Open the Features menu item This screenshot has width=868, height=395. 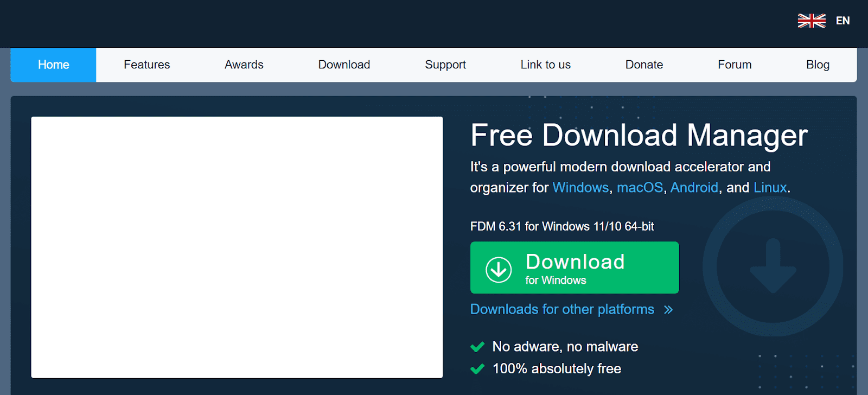tap(146, 65)
